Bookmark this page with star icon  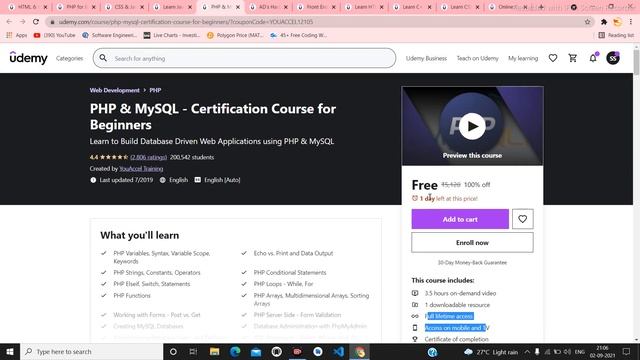click(x=587, y=22)
